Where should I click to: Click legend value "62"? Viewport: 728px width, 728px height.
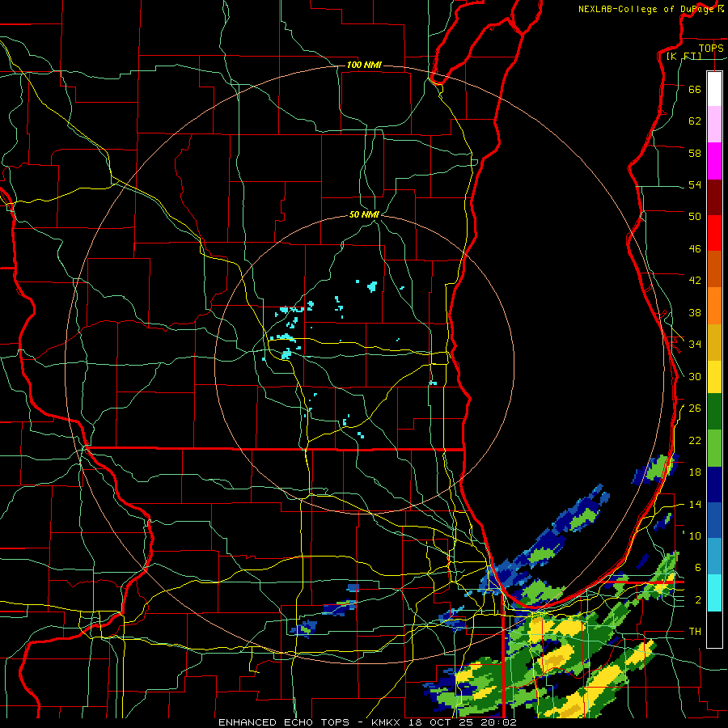tap(695, 121)
